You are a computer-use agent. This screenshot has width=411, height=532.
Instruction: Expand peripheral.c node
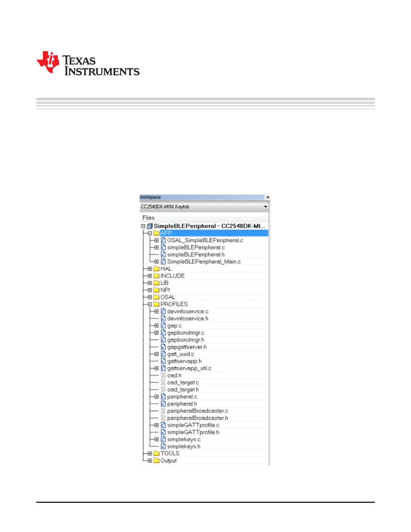click(x=156, y=397)
